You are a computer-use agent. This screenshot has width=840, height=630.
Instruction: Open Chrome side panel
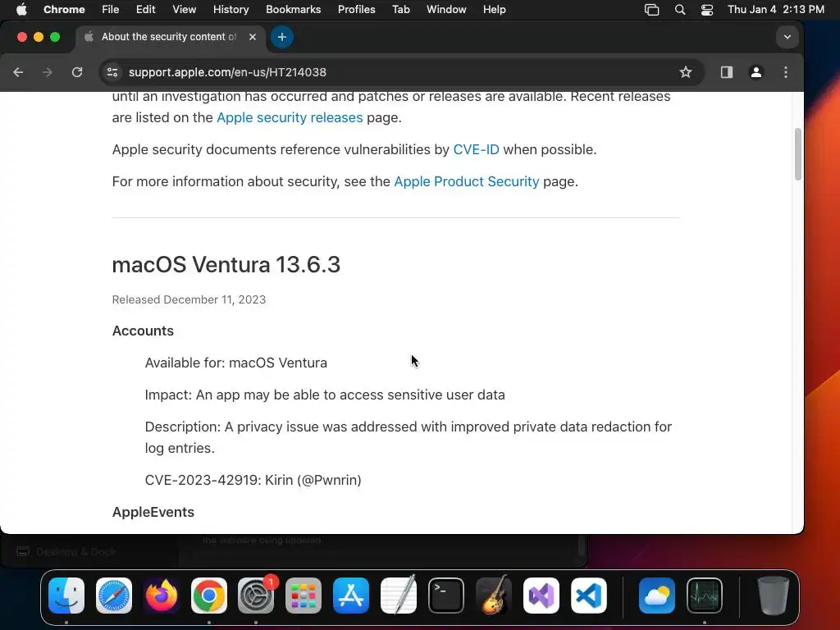727,72
